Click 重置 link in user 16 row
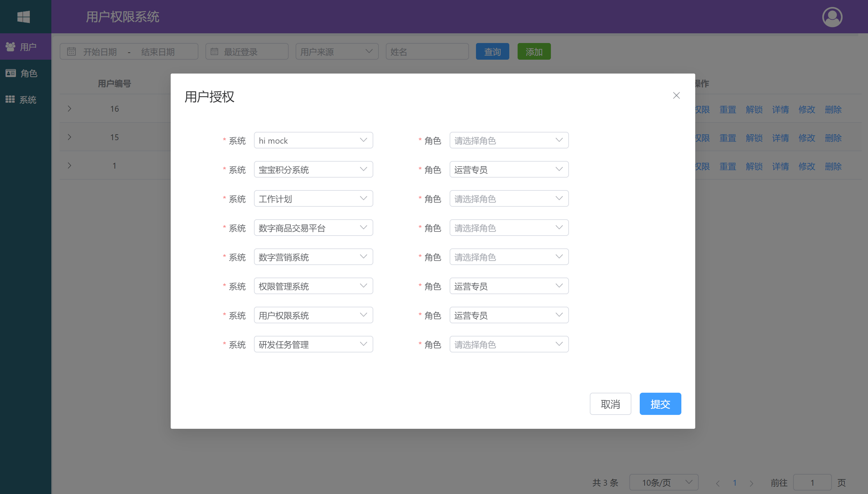 tap(727, 109)
